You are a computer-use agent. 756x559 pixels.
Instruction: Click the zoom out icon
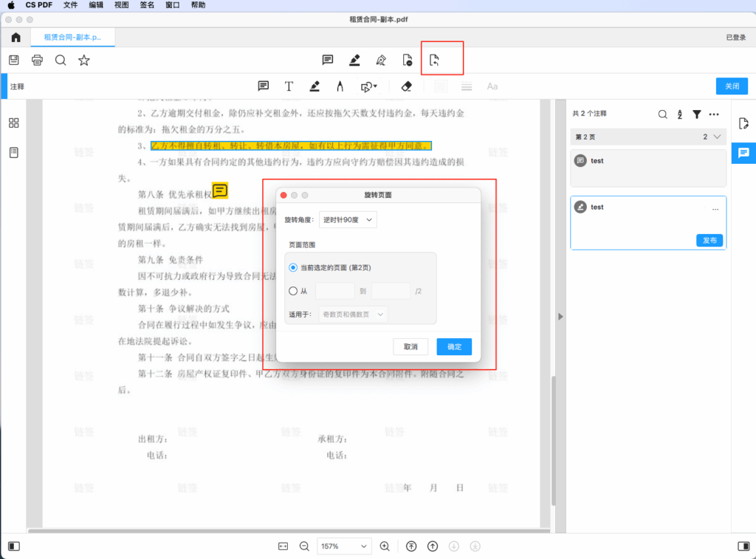[x=304, y=546]
